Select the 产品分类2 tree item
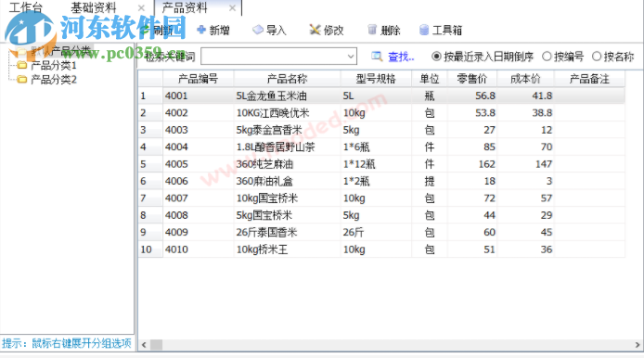This screenshot has width=644, height=358. pyautogui.click(x=54, y=80)
